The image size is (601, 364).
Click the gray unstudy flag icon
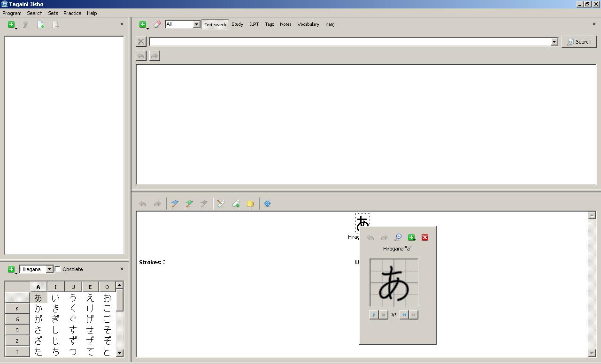pyautogui.click(x=204, y=204)
